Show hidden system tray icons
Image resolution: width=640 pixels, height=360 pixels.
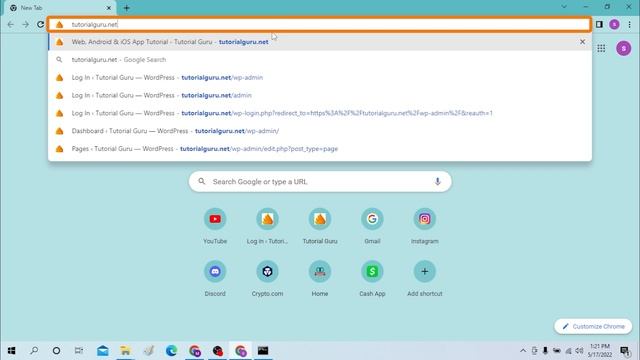pyautogui.click(x=523, y=351)
